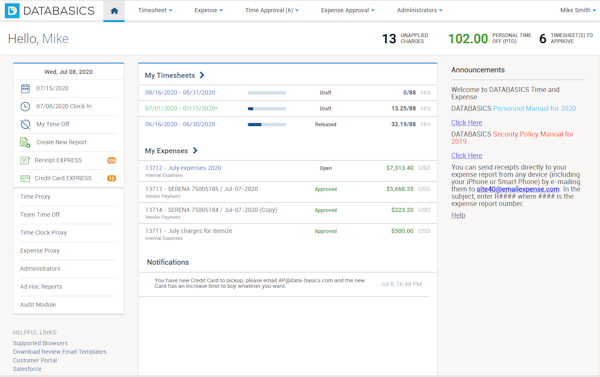Click the 13 Unapplied Charges counter
600x377 pixels.
coord(405,38)
